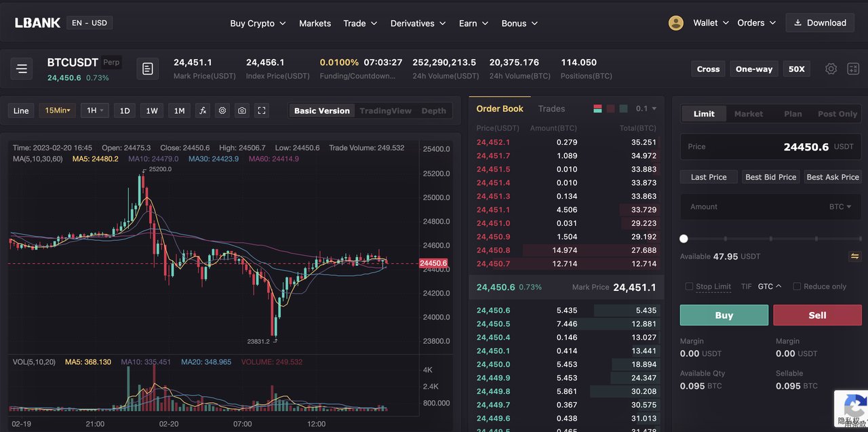Screen dimensions: 868x432
Task: Open the order book 0.1 precision dropdown
Action: (x=646, y=109)
